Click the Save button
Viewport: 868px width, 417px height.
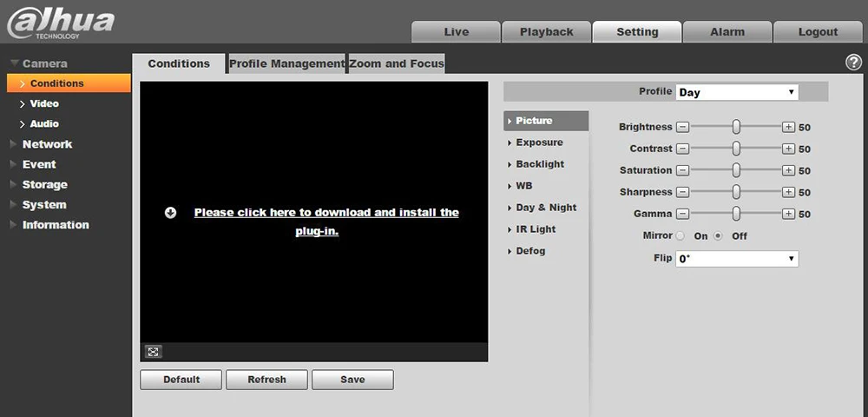(352, 380)
